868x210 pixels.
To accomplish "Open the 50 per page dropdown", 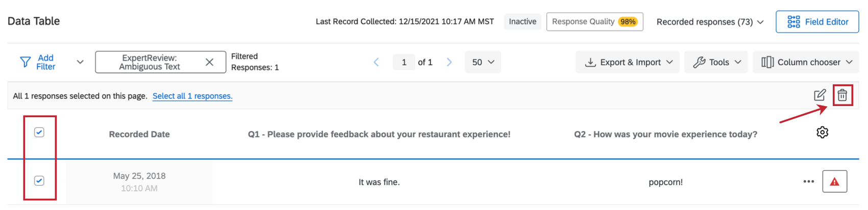I will (483, 62).
